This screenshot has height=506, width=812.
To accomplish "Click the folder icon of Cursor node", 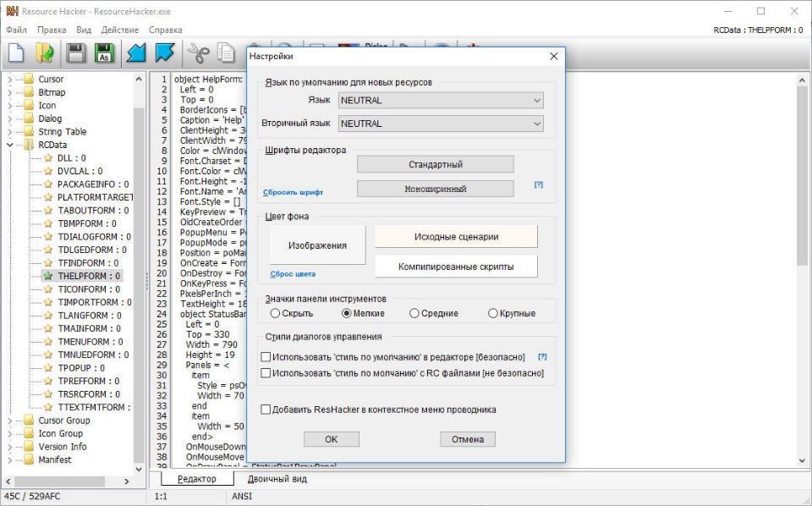I will 29,80.
